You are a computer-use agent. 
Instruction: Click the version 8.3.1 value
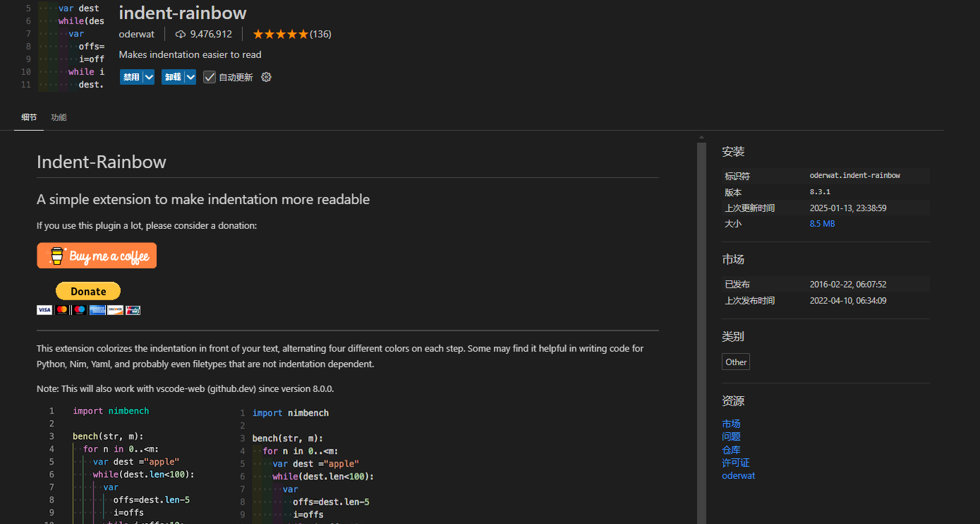[820, 192]
